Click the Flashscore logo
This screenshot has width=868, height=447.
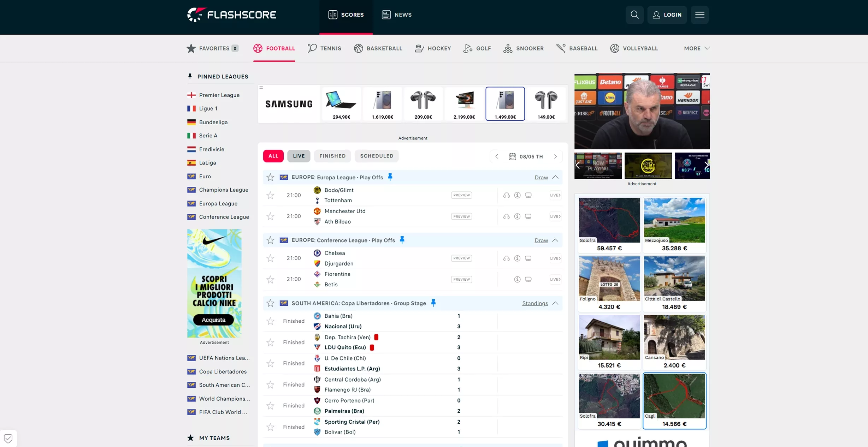pos(232,15)
